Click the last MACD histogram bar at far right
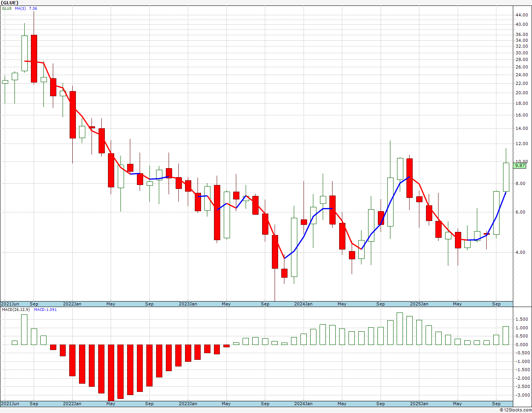 pyautogui.click(x=506, y=336)
